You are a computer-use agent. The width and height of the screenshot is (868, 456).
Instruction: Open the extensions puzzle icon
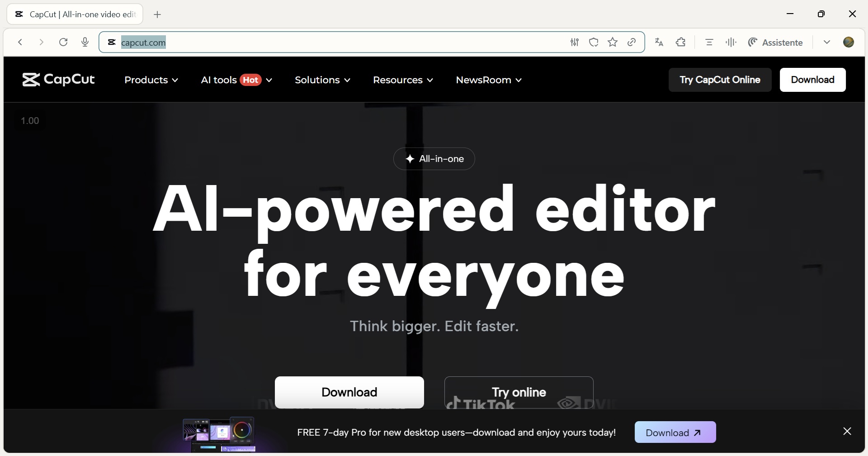point(680,42)
